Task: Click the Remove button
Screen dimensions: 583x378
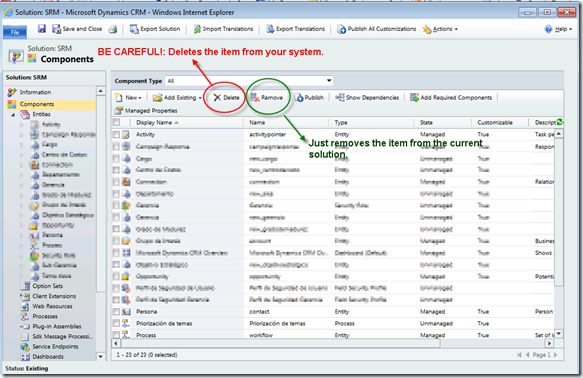Action: [x=267, y=98]
